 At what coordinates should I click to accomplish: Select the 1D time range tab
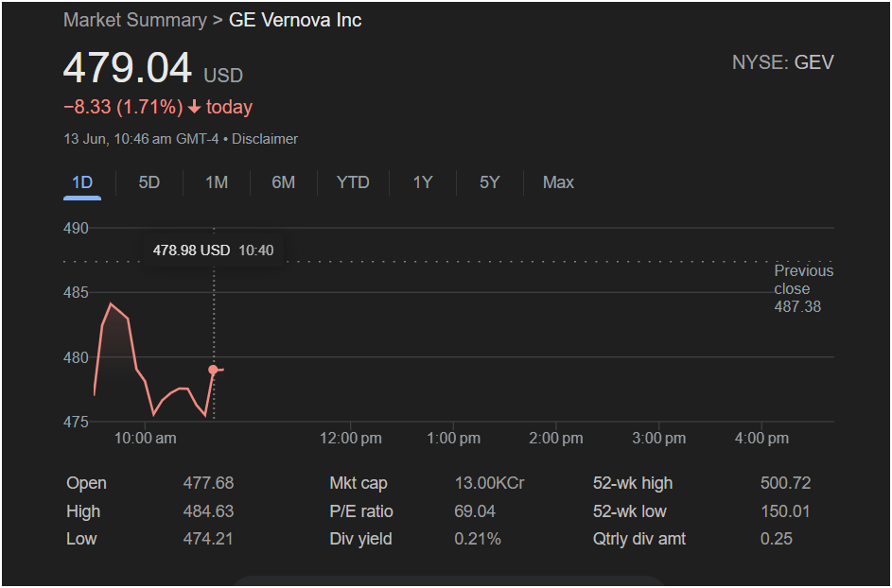(x=82, y=182)
